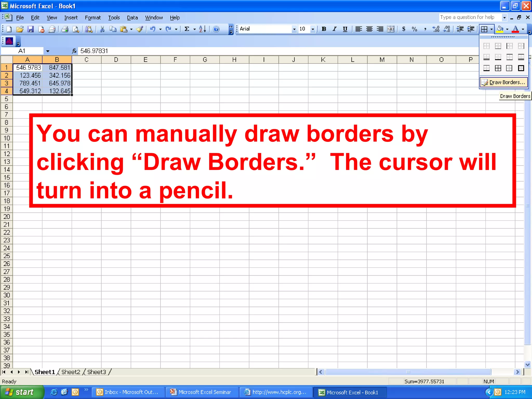Expand the Name Box dropdown arrow

coord(48,51)
